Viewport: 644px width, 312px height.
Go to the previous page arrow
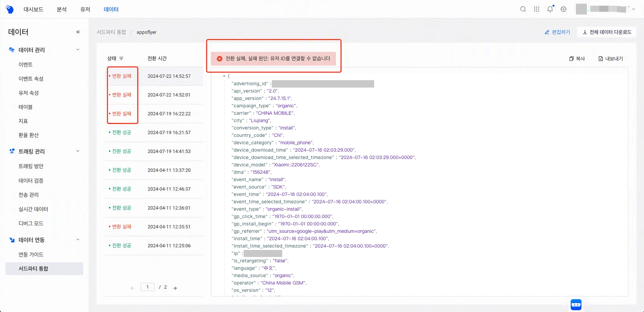click(x=133, y=288)
